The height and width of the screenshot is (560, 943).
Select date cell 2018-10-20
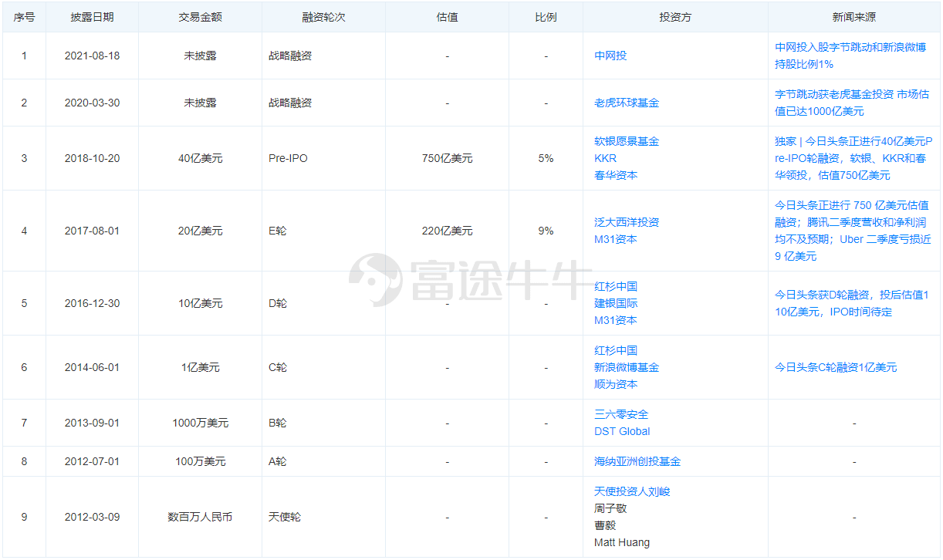click(x=92, y=158)
